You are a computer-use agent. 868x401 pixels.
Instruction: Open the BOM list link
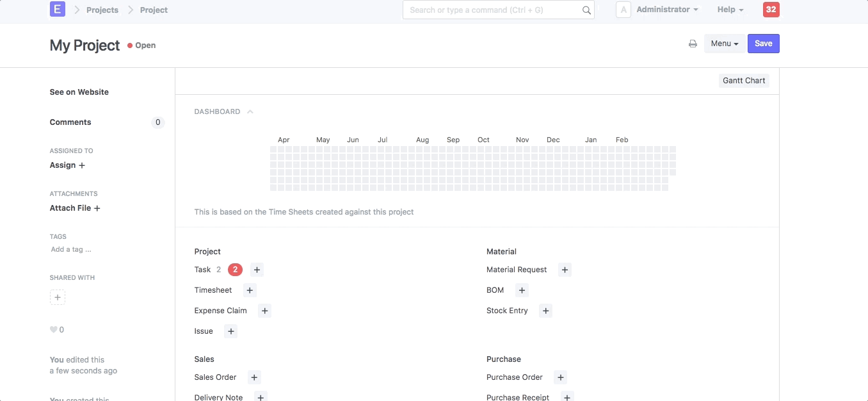pos(495,290)
